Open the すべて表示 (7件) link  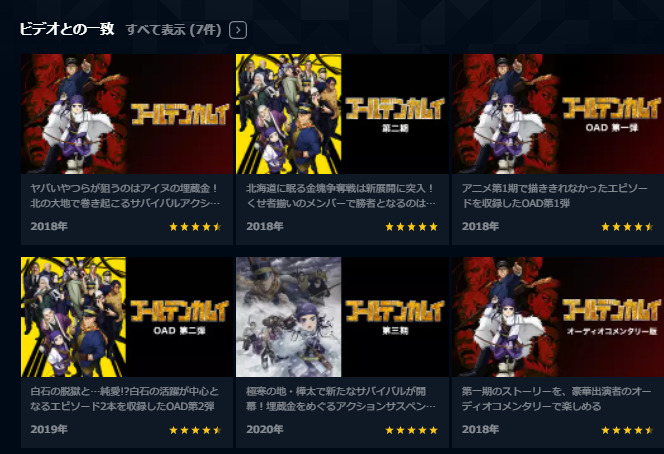[174, 30]
